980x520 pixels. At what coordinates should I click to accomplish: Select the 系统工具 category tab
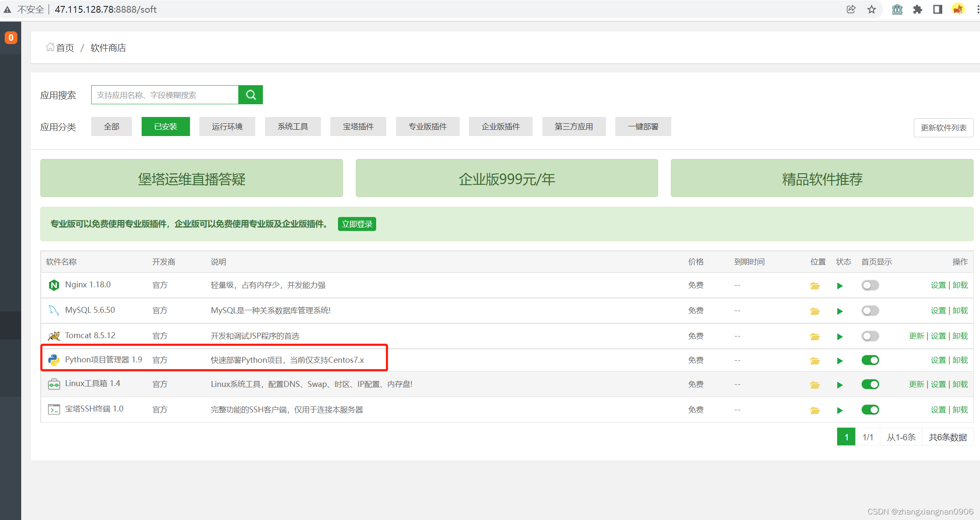[x=293, y=127]
